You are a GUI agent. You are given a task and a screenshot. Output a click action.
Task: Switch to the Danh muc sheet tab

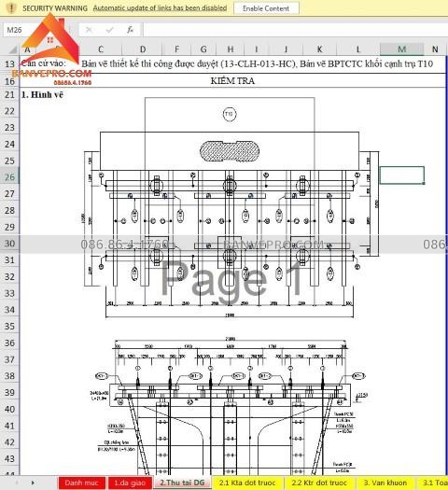[81, 483]
